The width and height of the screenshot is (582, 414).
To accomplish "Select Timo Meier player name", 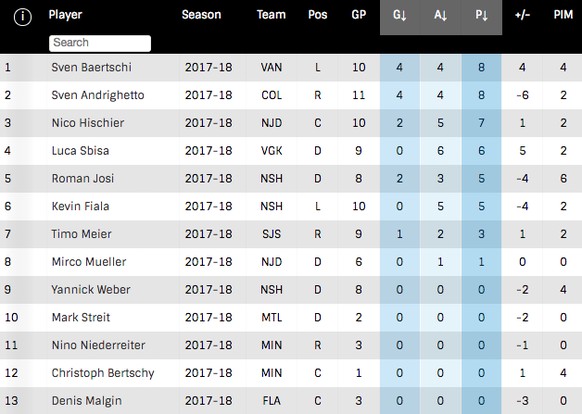I will 82,234.
